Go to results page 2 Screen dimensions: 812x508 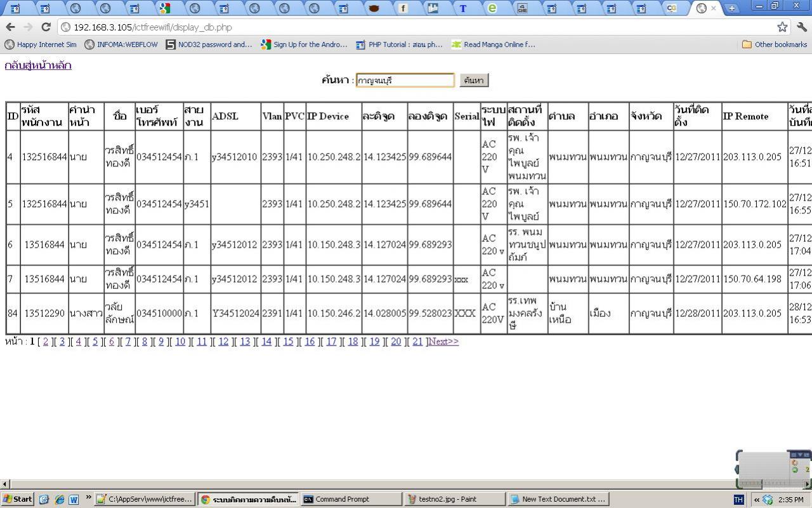(x=46, y=342)
